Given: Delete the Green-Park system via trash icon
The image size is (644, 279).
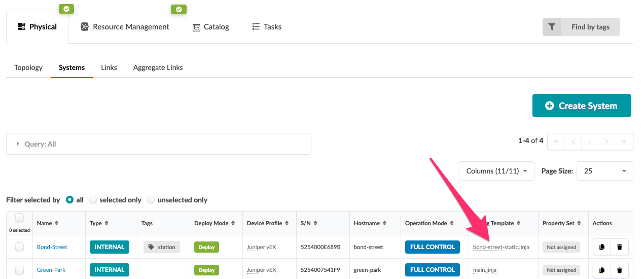Looking at the screenshot, I should pyautogui.click(x=619, y=270).
